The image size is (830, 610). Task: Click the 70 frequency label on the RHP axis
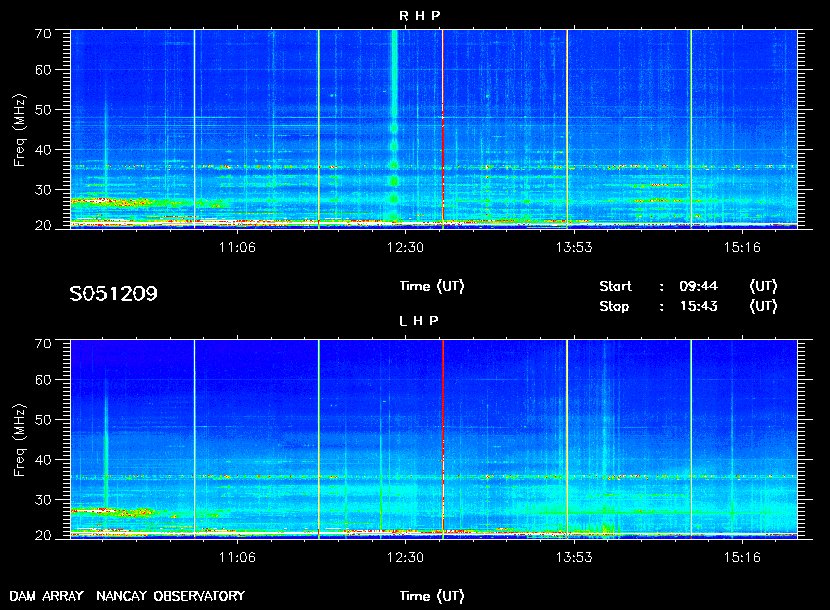[43, 33]
